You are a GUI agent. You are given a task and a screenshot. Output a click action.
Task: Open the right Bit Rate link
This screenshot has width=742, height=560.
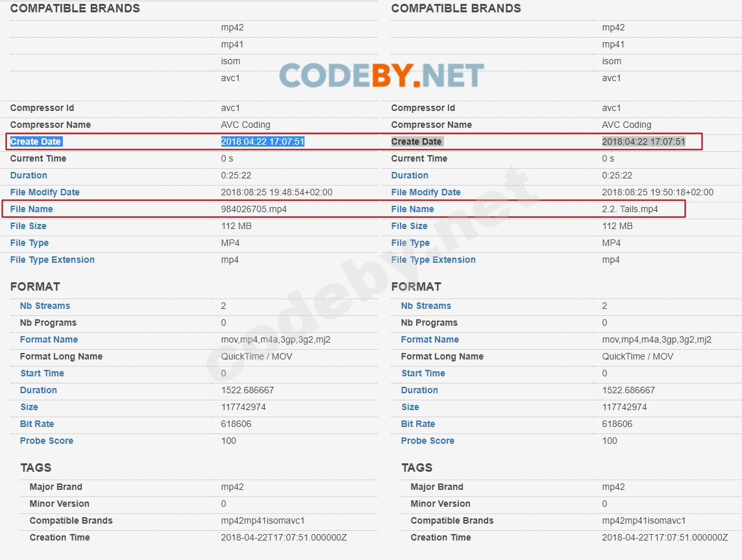click(418, 424)
